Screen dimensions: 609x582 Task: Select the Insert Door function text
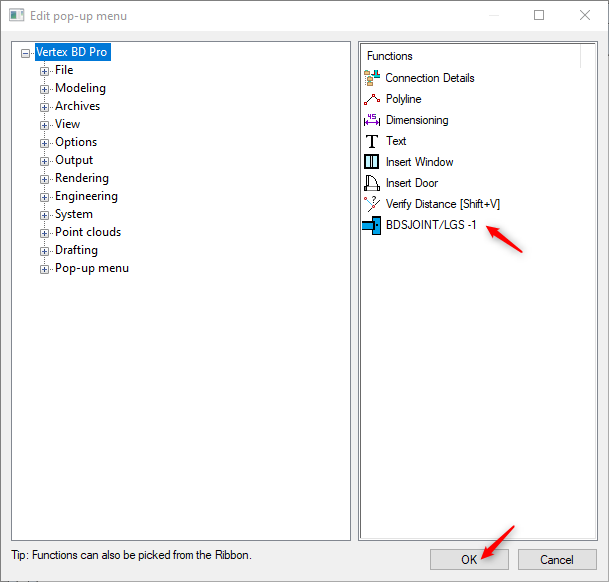pos(412,183)
